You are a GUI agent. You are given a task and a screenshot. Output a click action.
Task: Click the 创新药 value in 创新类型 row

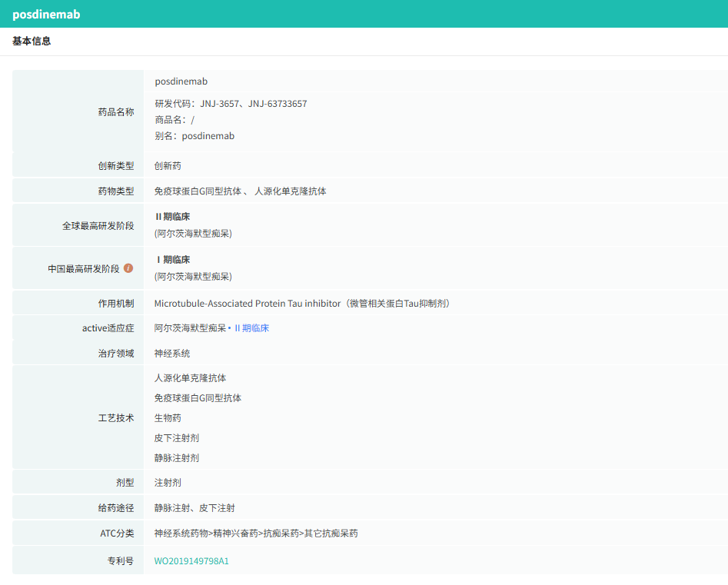pos(168,166)
